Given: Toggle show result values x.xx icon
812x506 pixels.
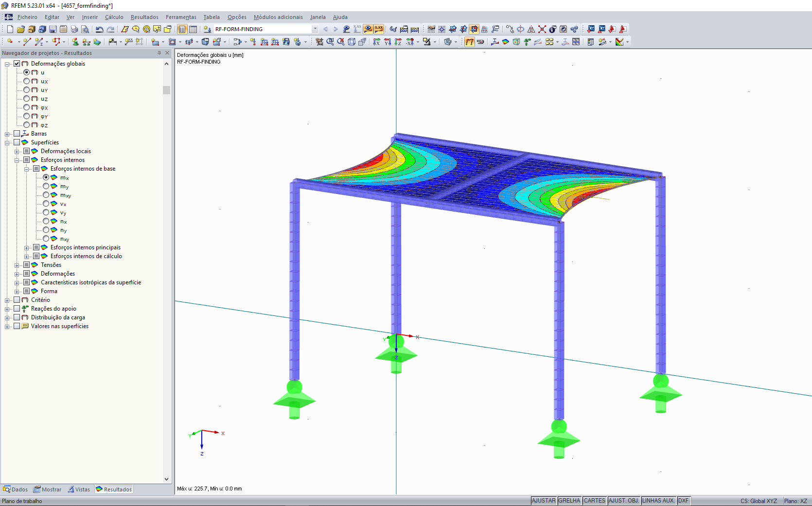Looking at the screenshot, I should point(379,29).
